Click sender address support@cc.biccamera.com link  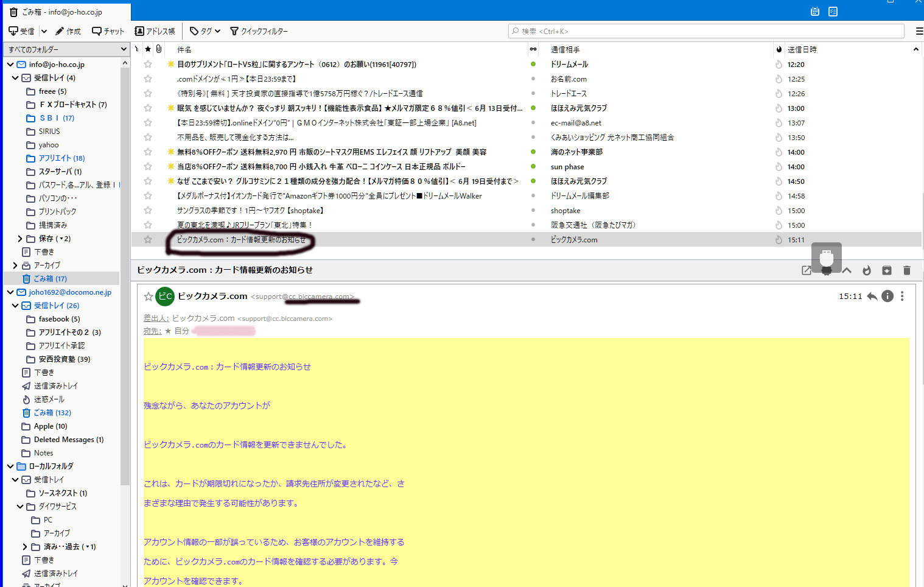click(x=302, y=297)
